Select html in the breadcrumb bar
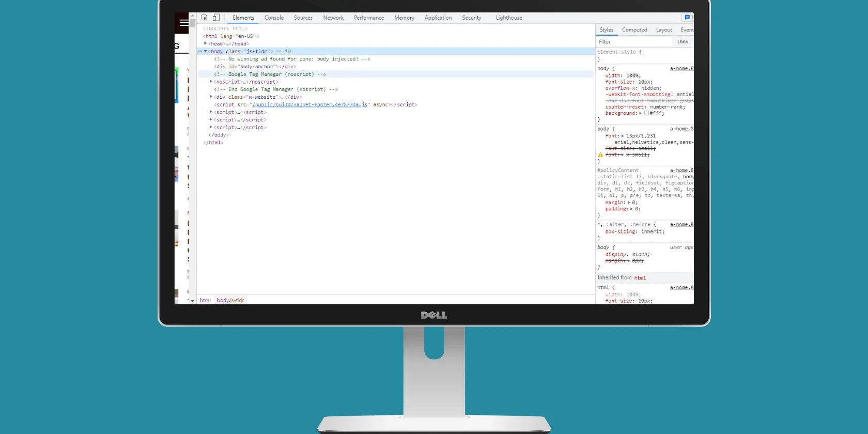 (205, 300)
